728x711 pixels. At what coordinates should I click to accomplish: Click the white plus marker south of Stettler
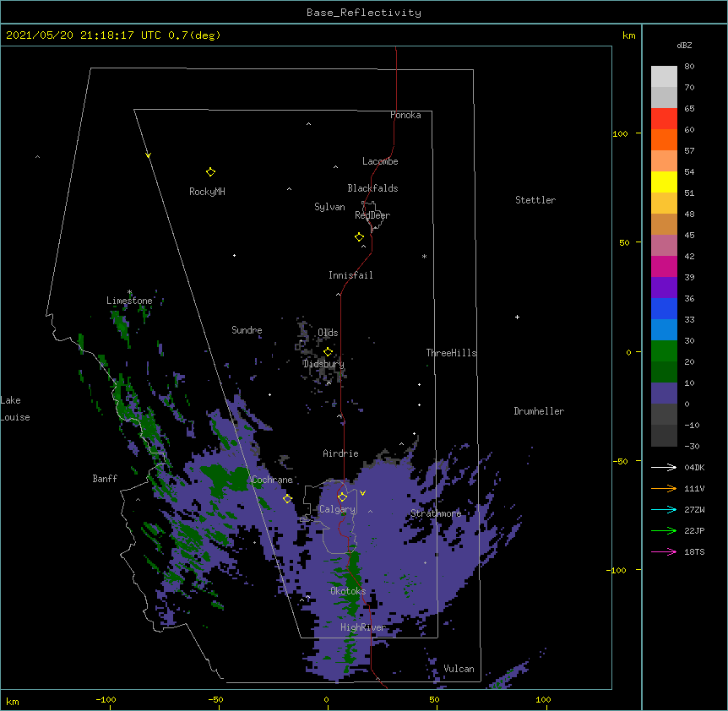tap(517, 317)
